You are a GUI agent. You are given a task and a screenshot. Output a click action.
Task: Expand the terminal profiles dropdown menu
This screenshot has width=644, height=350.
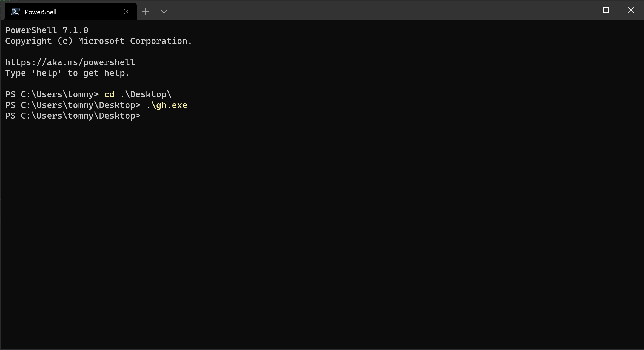164,12
